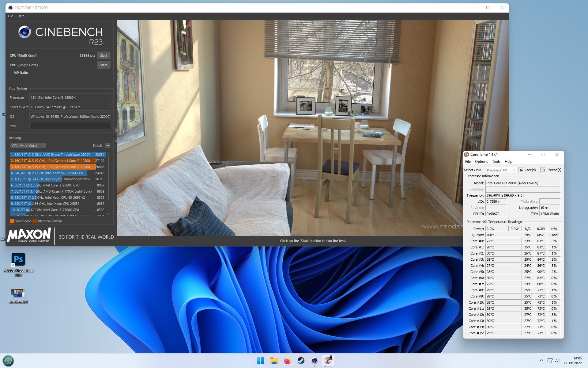Select the Xeon E5-2697 v2 ranking row
The height and width of the screenshot is (368, 588).
[x=58, y=197]
